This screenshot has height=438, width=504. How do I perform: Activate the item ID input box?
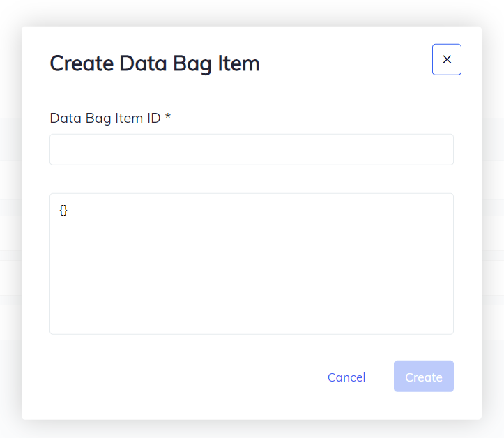tap(252, 149)
